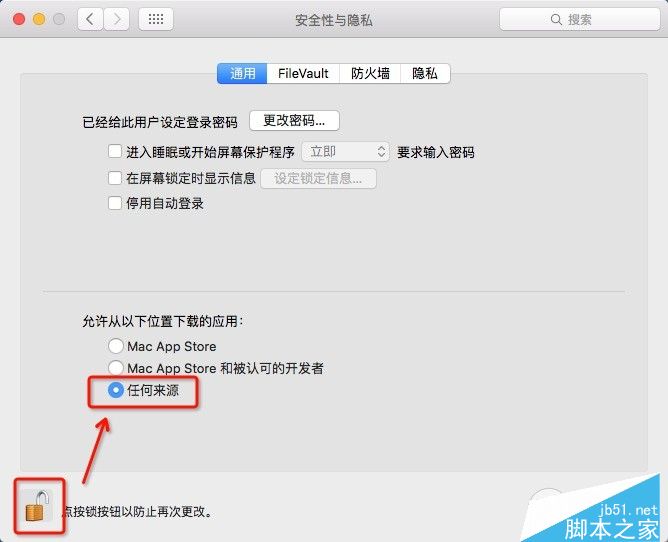Open the 立即 delay dropdown
This screenshot has height=542, width=668.
[346, 152]
